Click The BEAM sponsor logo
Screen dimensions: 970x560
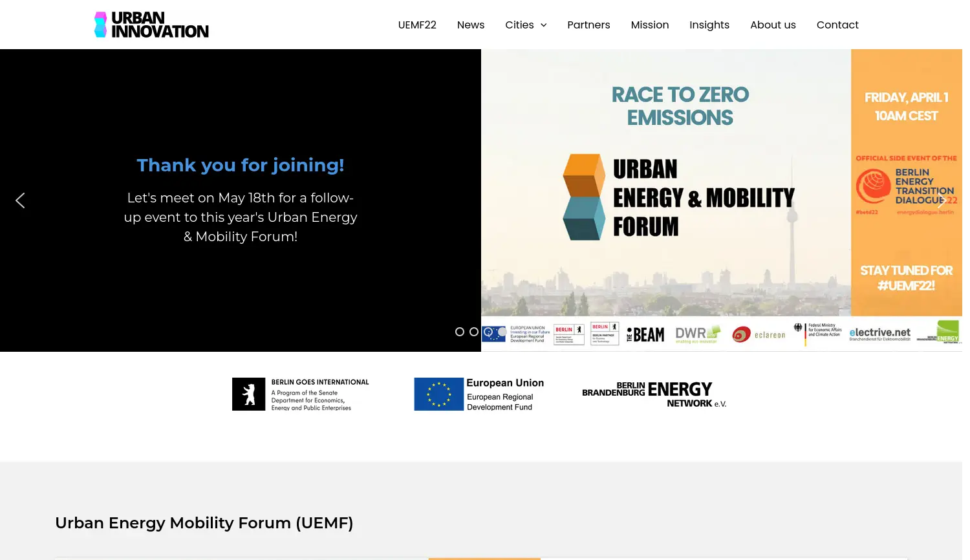click(x=645, y=334)
